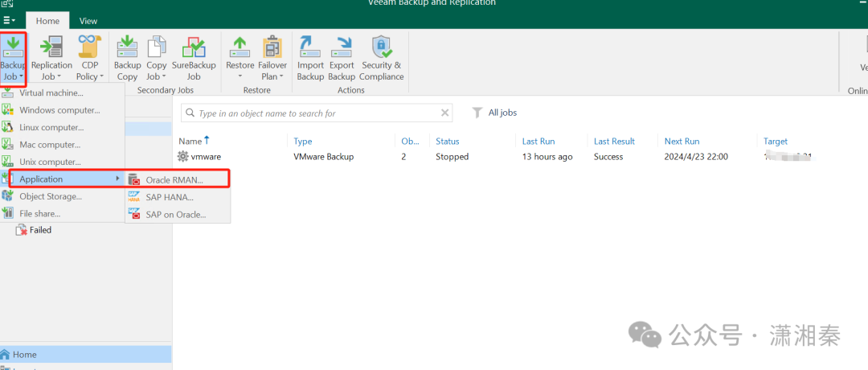The height and width of the screenshot is (370, 868).
Task: Select Object Storage... menu entry
Action: tap(63, 196)
